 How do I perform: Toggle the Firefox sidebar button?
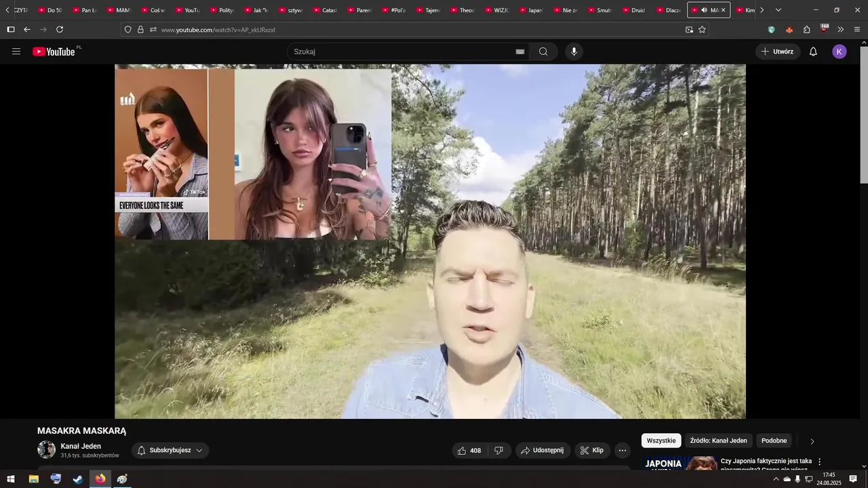tap(11, 30)
